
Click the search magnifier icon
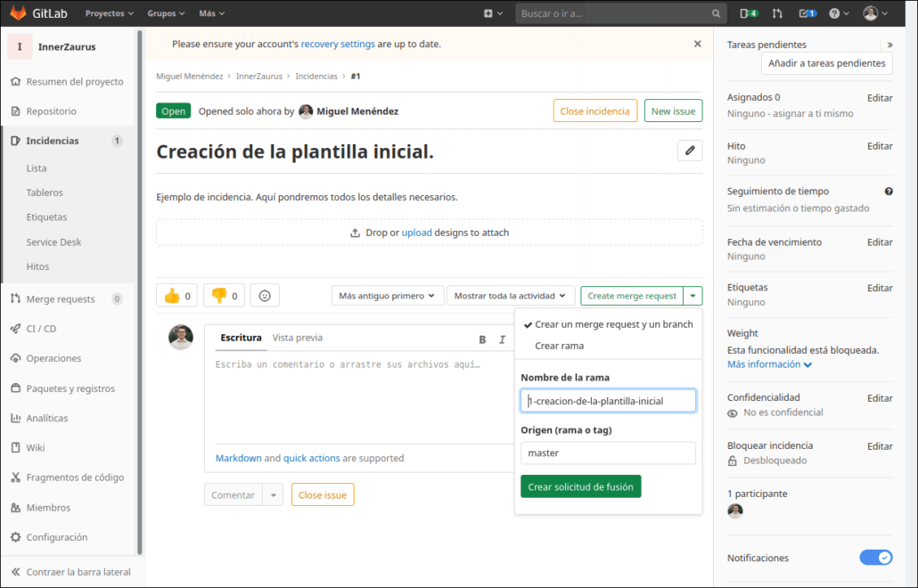pyautogui.click(x=716, y=13)
